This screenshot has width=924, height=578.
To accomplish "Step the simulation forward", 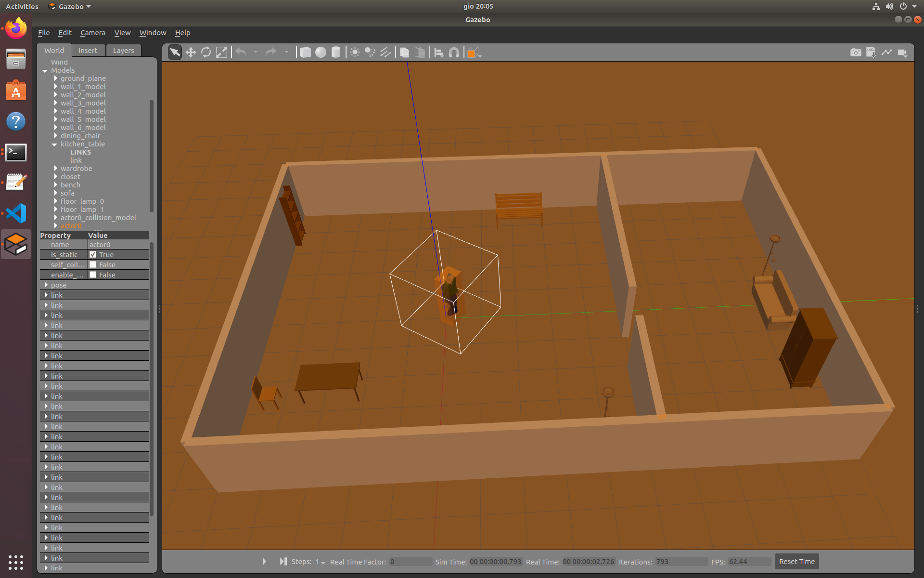I will pos(283,562).
